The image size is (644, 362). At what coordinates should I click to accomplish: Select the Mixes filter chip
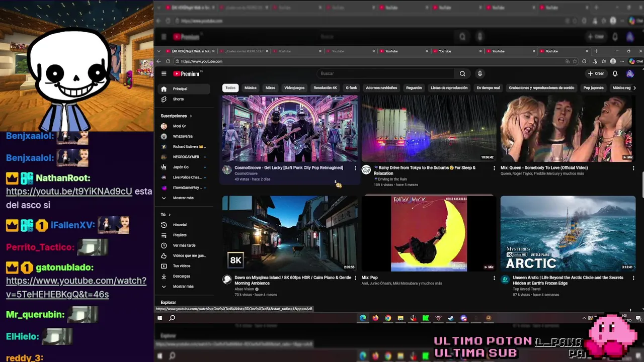coord(270,88)
